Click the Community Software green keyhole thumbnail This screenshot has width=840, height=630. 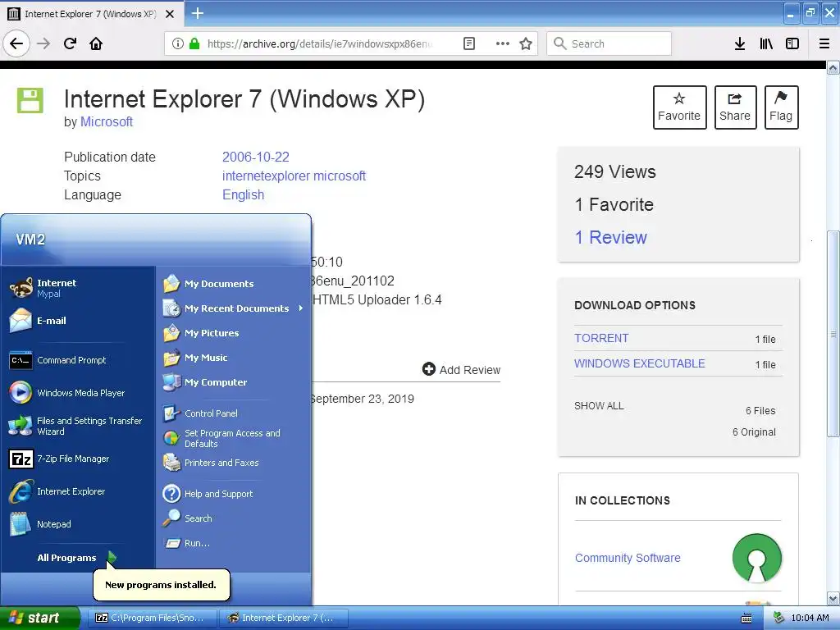(x=756, y=558)
